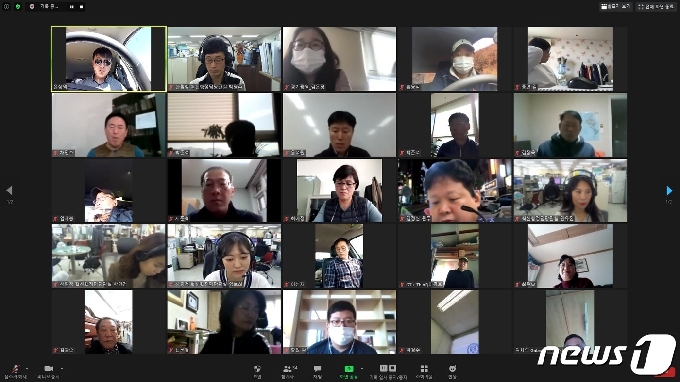Open the video options arrow beside the camera
Viewport: 680px width, 382px height.
click(x=62, y=368)
